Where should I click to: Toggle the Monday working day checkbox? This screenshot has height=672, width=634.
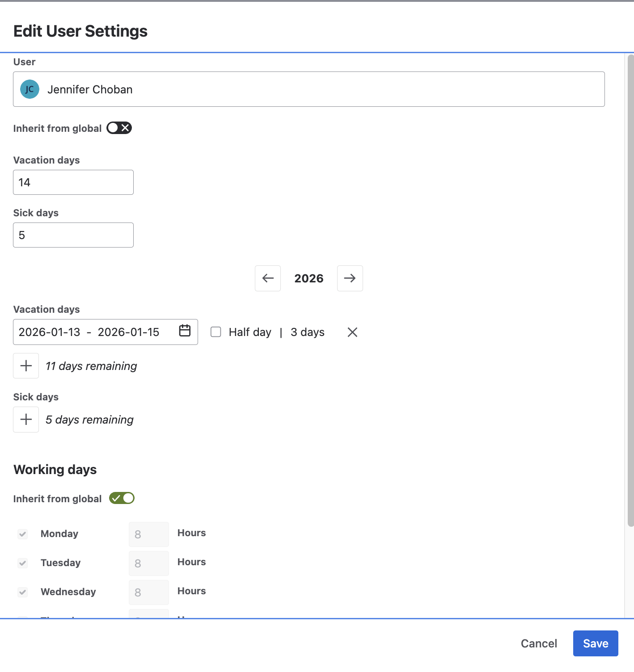pyautogui.click(x=23, y=534)
